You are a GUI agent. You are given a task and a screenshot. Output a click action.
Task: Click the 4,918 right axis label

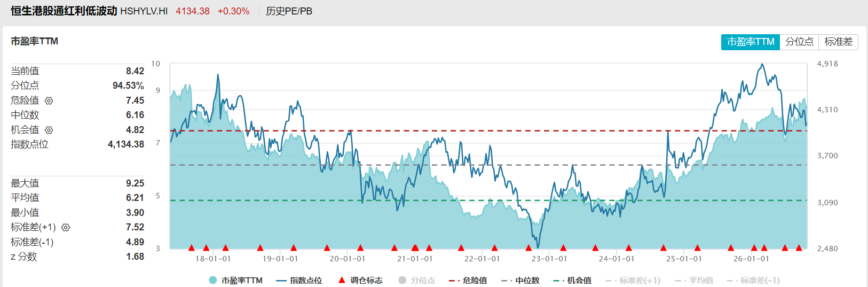827,64
